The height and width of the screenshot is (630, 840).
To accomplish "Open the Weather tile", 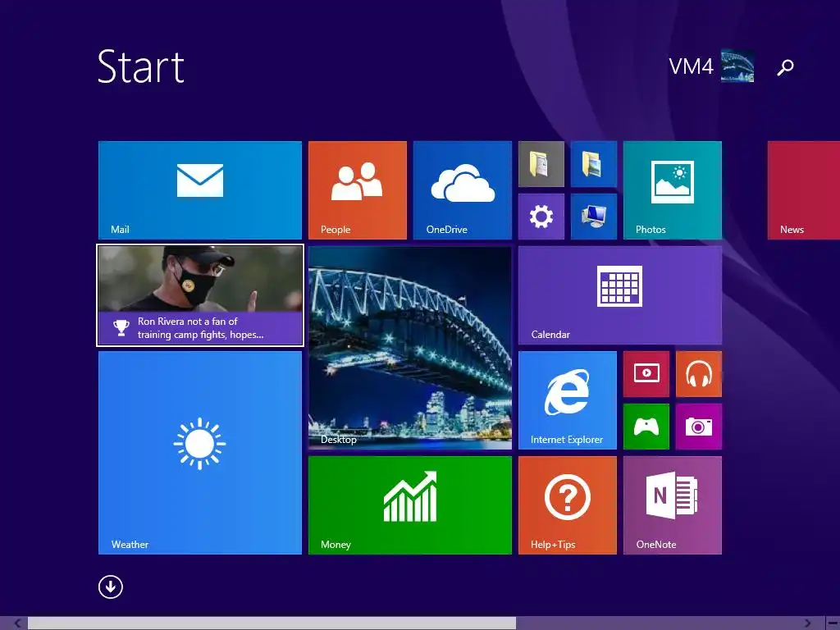I will [200, 453].
